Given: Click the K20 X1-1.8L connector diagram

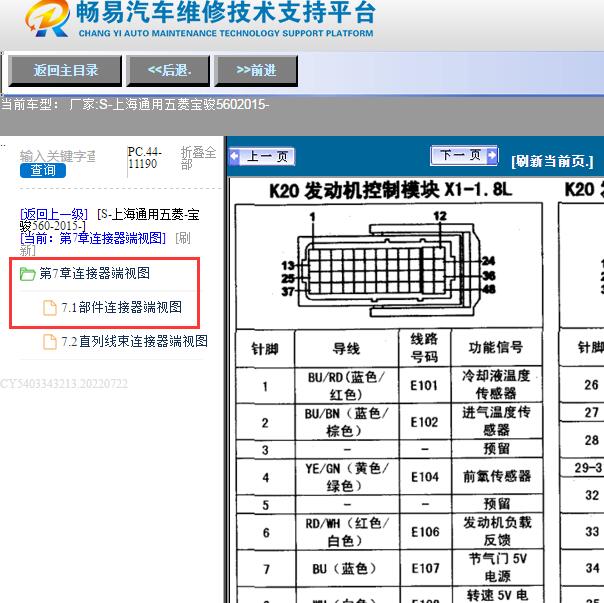Looking at the screenshot, I should tap(389, 264).
